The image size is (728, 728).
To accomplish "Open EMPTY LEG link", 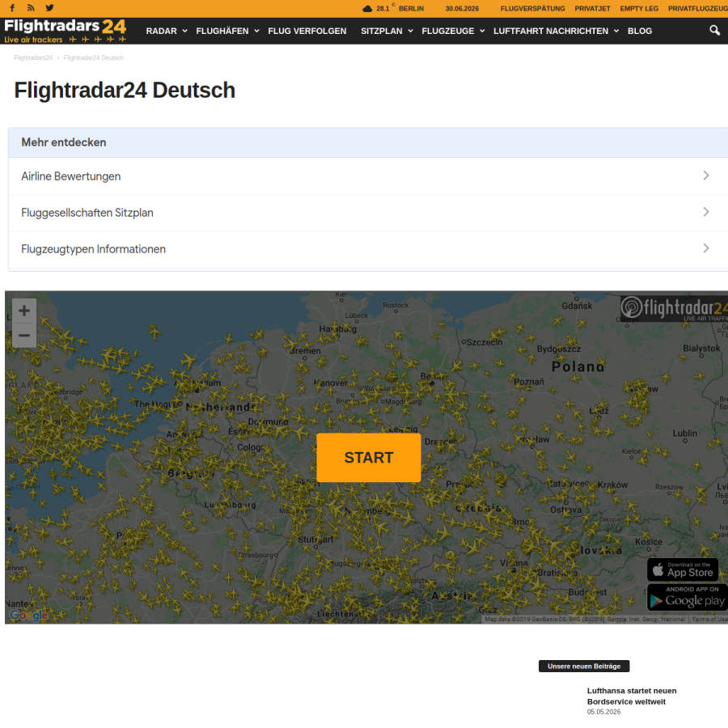I will 639,8.
